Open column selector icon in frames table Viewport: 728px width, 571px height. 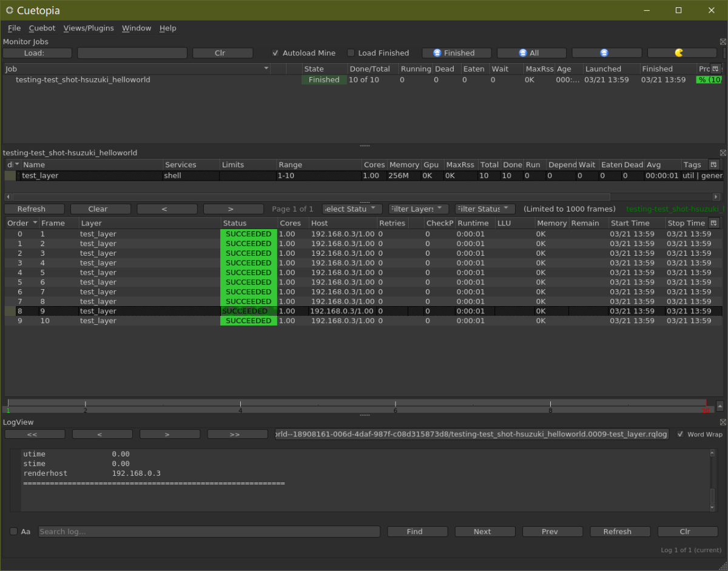coord(713,222)
